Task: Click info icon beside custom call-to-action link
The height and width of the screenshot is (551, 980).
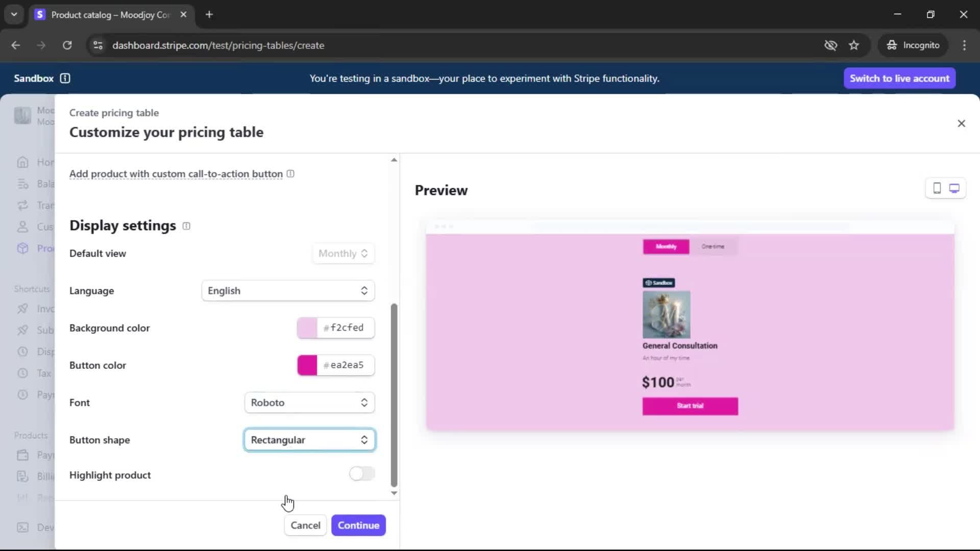Action: tap(290, 174)
